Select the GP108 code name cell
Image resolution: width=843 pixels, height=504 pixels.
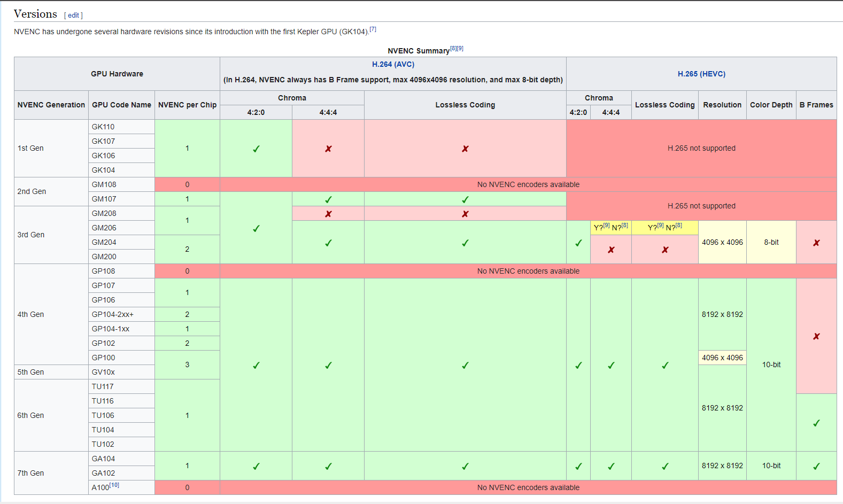click(121, 271)
